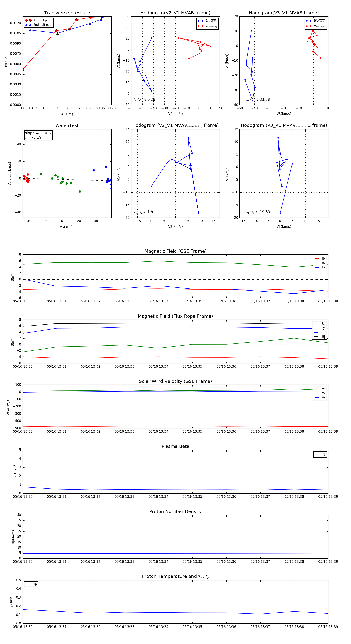
Task: Click the 'V_A(km/s)' axis label under WalenTest
Action: 67,227
